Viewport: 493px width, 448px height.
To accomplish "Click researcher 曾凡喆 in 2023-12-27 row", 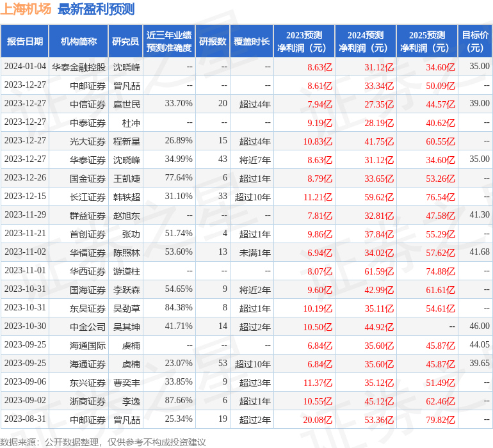I will pos(127,86).
